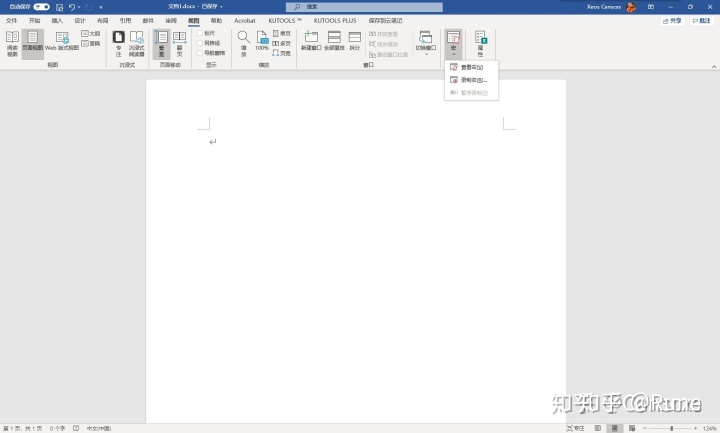Open the References (引用) tab
The image size is (720, 433).
[x=125, y=21]
